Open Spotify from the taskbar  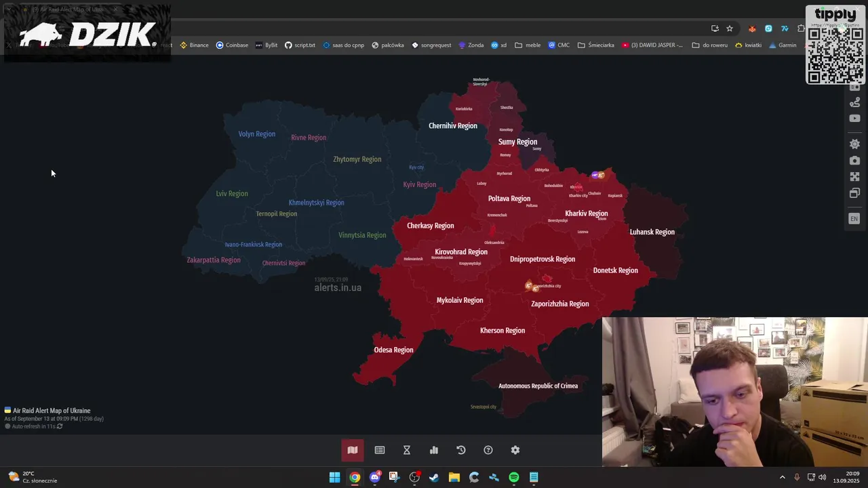click(x=514, y=477)
